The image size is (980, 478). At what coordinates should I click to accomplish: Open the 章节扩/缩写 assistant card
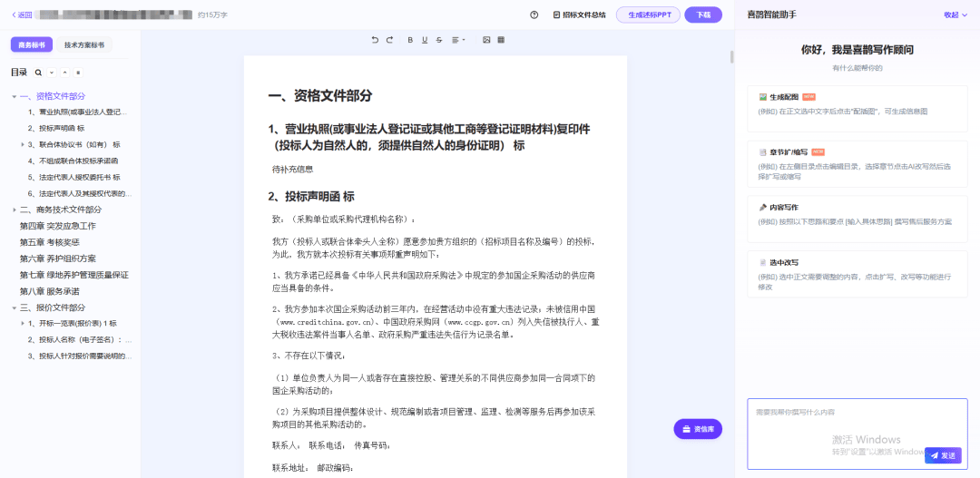(857, 163)
